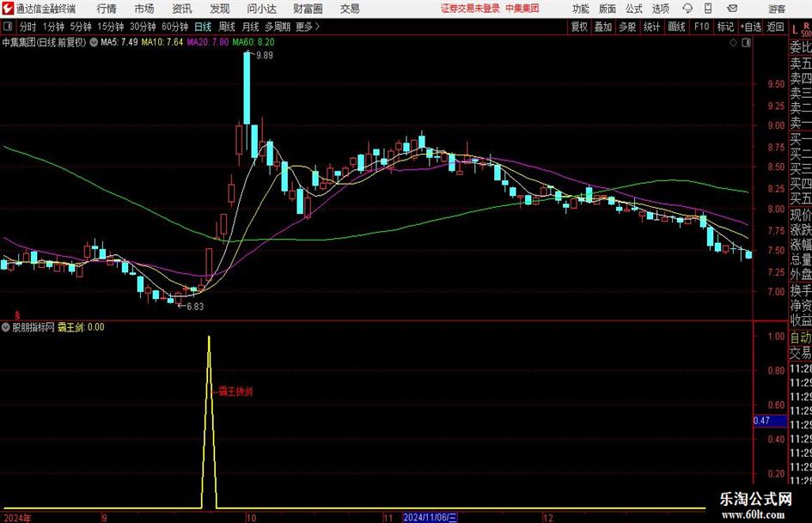The height and width of the screenshot is (523, 812).
Task: Open the F10 company info button
Action: 702,27
